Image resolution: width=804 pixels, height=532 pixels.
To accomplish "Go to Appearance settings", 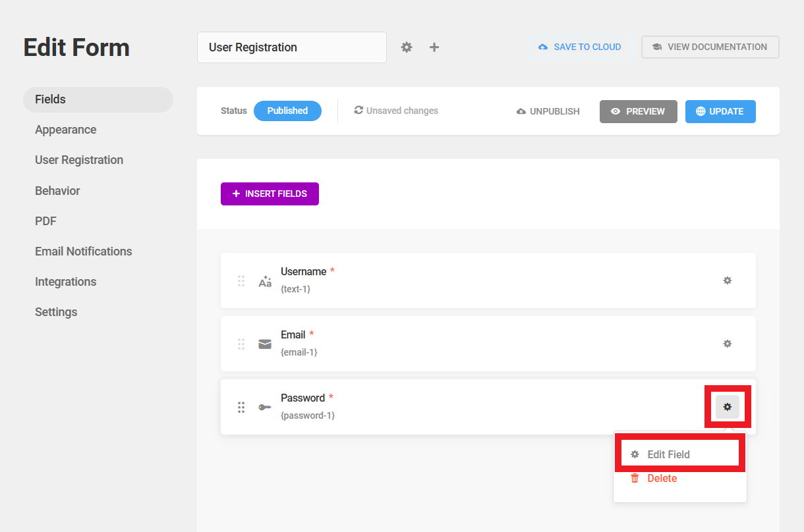I will pyautogui.click(x=66, y=130).
